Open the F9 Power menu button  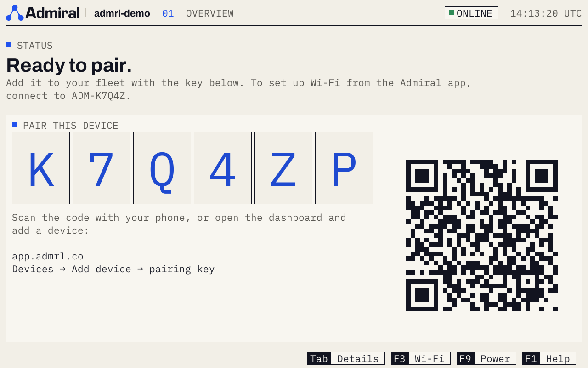(x=486, y=359)
